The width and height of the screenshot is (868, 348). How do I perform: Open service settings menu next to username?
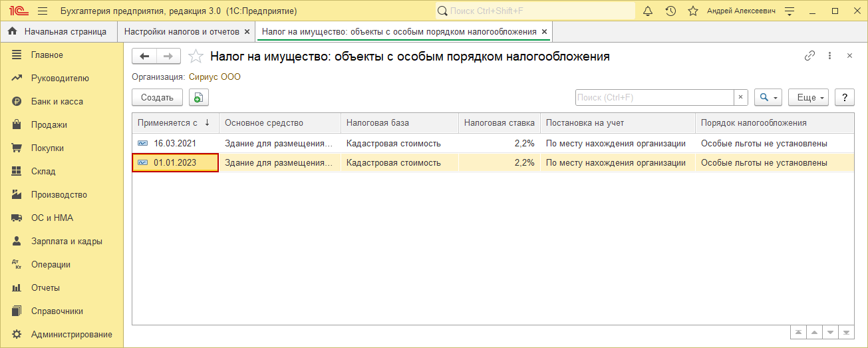click(x=790, y=11)
